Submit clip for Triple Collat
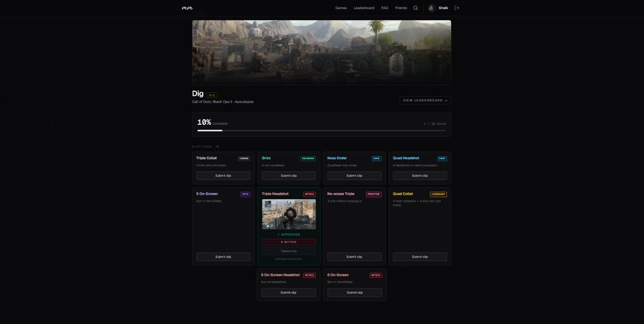 pos(223,176)
